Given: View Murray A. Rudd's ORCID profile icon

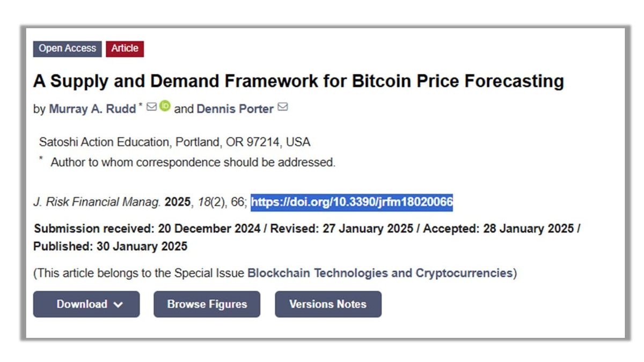Looking at the screenshot, I should [164, 107].
